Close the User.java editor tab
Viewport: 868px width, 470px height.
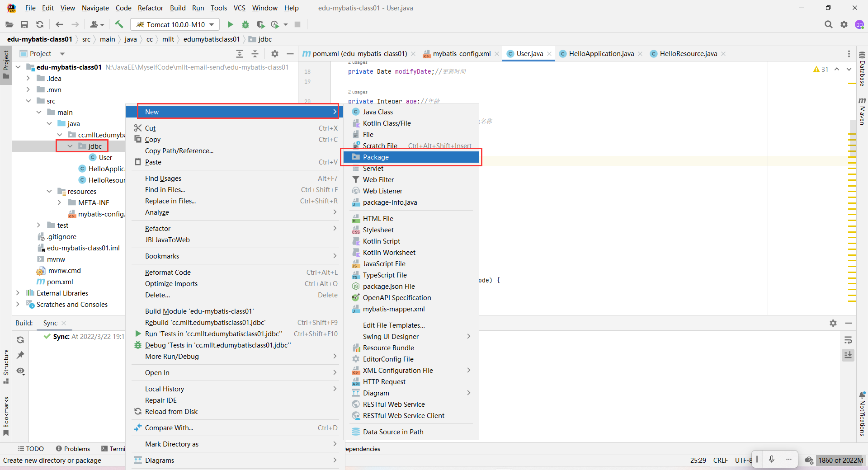click(x=549, y=54)
